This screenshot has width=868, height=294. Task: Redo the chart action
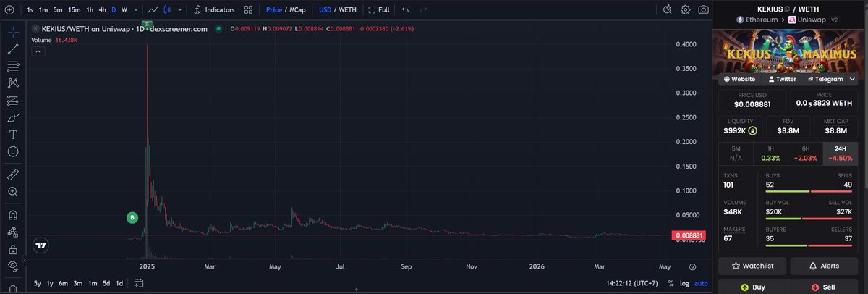(x=423, y=10)
